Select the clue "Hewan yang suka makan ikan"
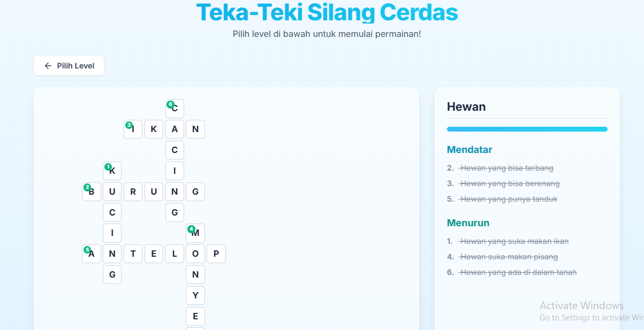 tap(514, 241)
